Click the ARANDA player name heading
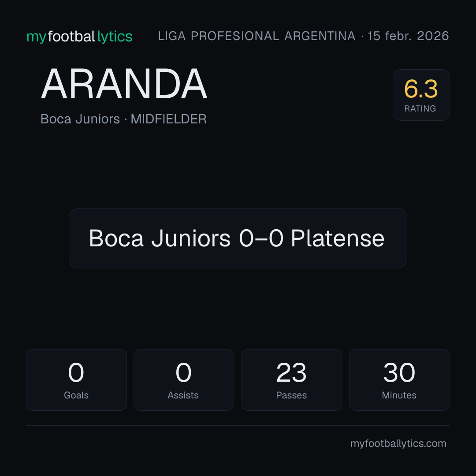476x476 pixels. coord(124,84)
